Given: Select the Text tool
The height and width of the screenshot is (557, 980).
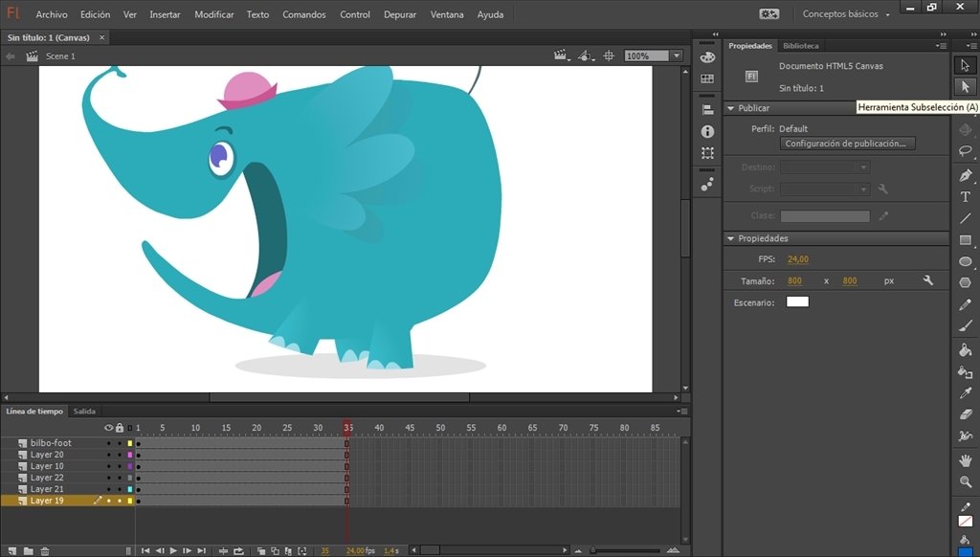Looking at the screenshot, I should coord(965,197).
